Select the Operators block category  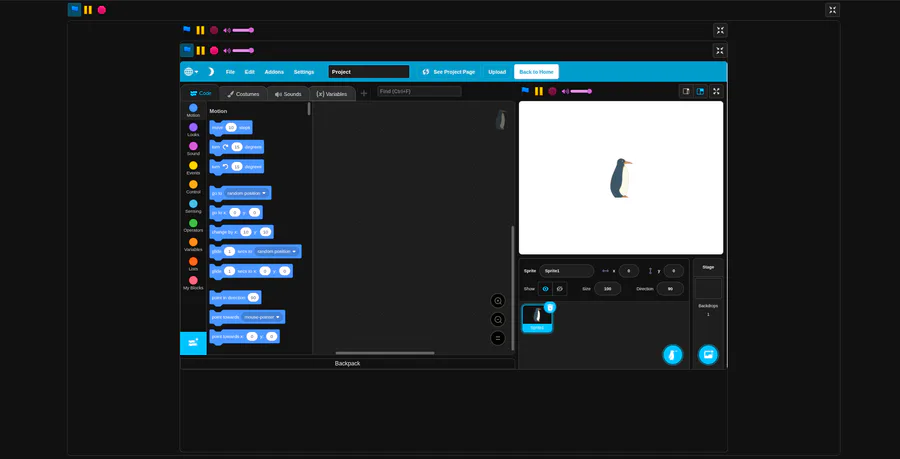point(193,225)
